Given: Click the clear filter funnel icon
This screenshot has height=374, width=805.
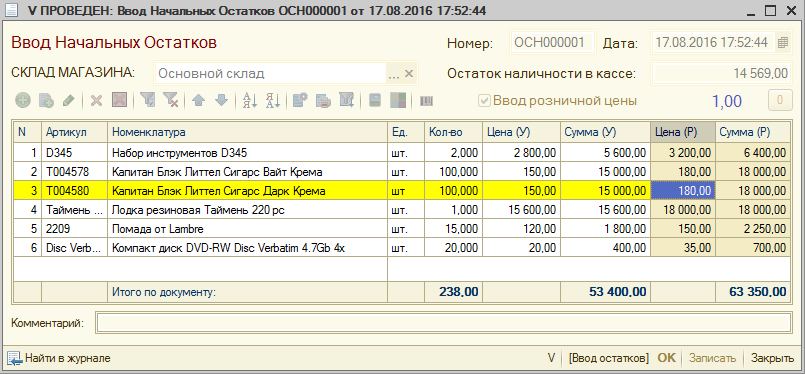Looking at the screenshot, I should click(x=170, y=100).
